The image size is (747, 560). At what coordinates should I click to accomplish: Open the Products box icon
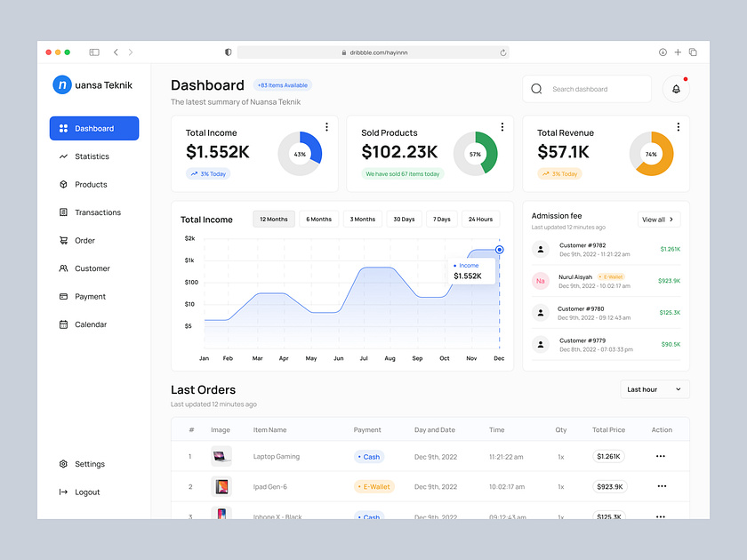pos(63,184)
